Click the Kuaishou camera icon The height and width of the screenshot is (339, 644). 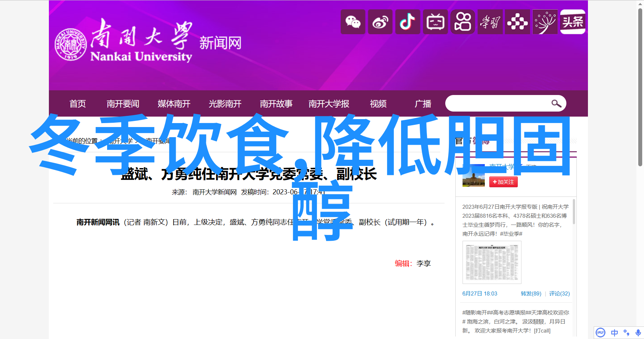pyautogui.click(x=463, y=22)
